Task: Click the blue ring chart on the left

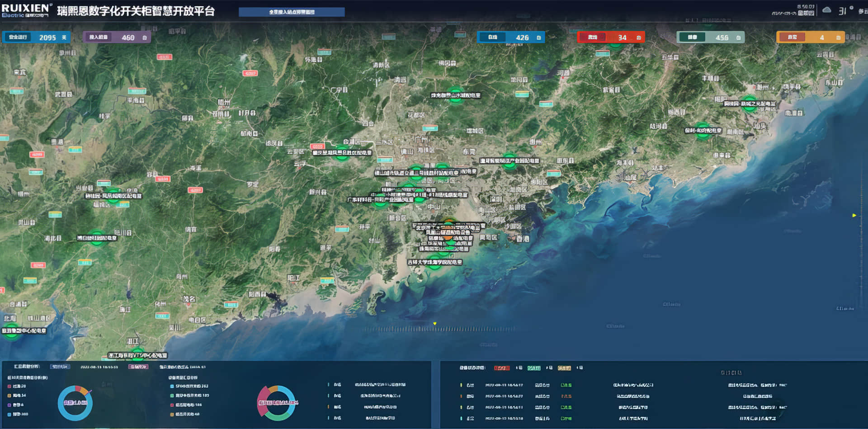Action: pyautogui.click(x=75, y=402)
